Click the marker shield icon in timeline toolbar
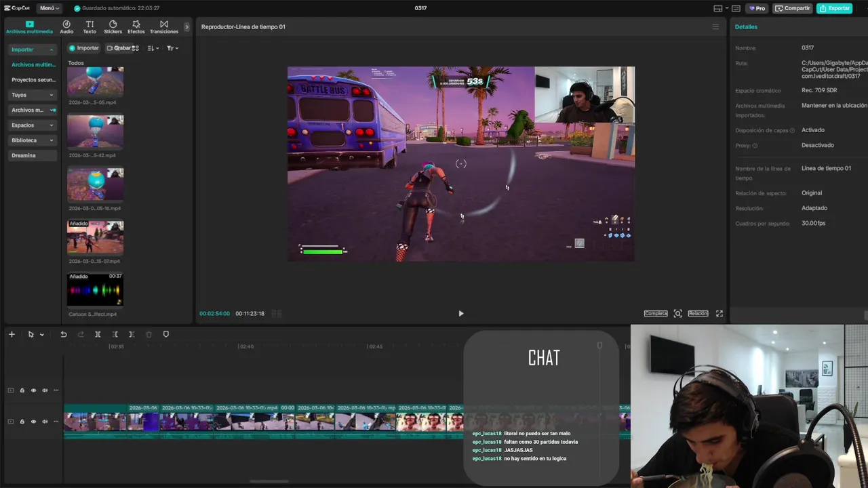The width and height of the screenshot is (868, 488). coord(166,334)
